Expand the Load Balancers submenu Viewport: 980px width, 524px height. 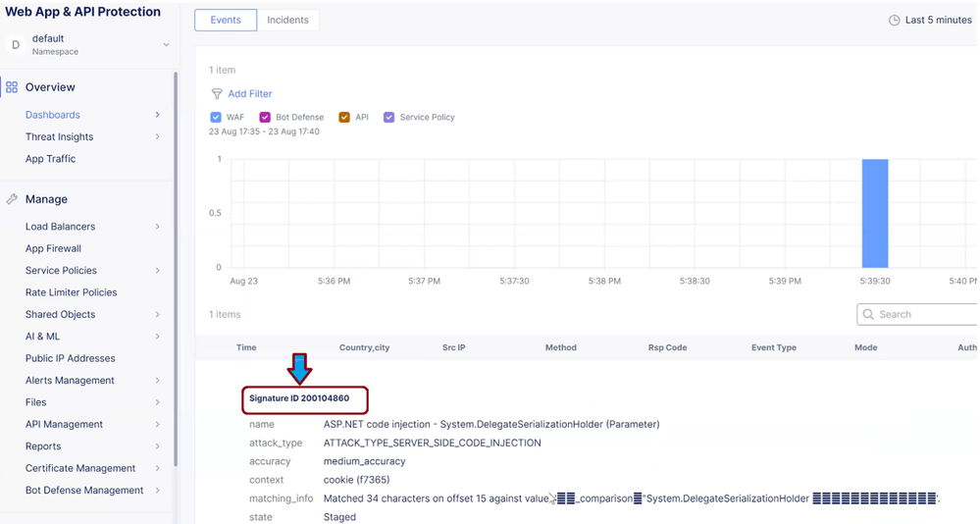(157, 227)
